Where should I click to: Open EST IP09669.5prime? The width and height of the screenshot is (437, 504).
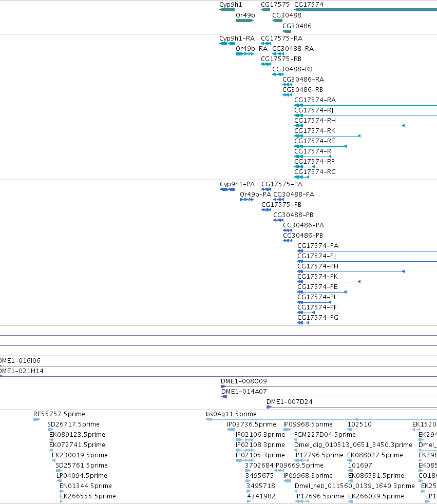click(x=299, y=466)
